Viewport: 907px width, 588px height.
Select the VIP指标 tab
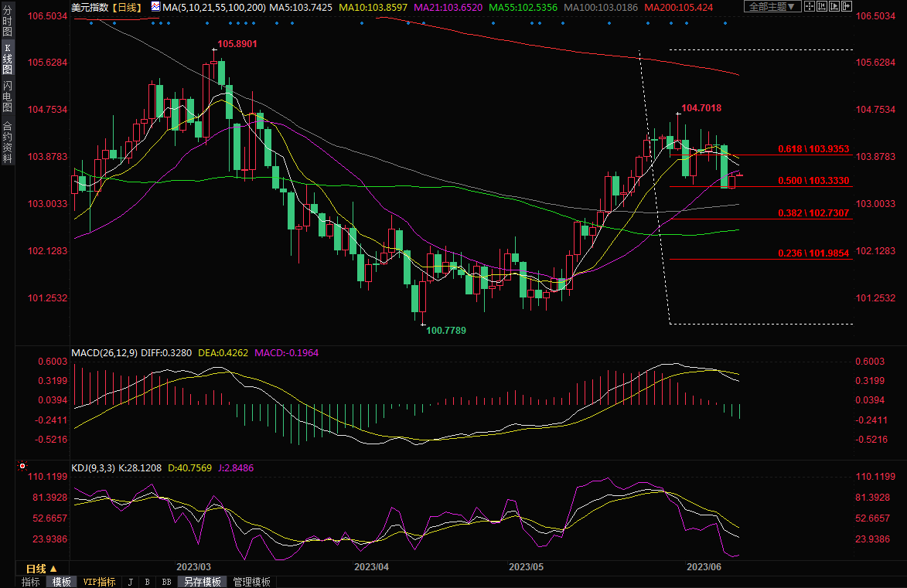(x=99, y=582)
